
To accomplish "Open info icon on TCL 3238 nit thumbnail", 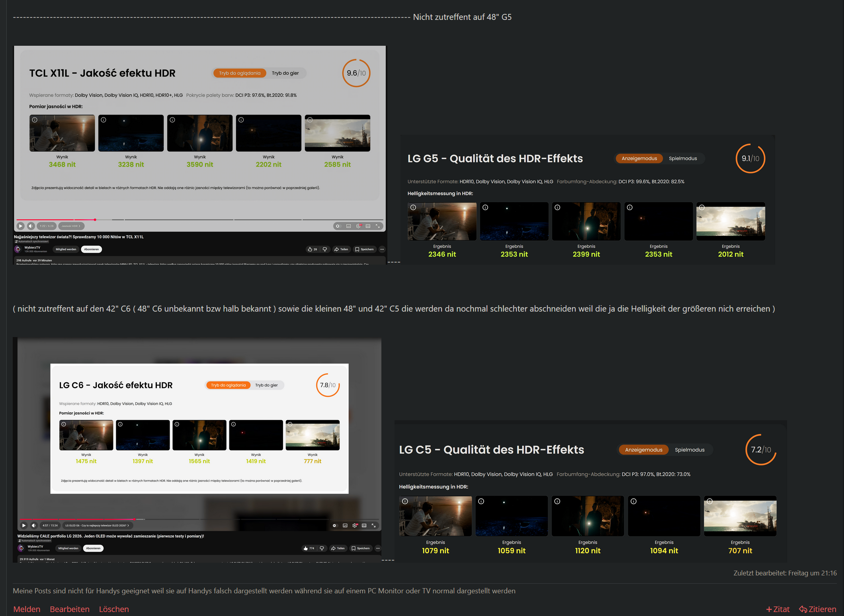I will point(104,120).
